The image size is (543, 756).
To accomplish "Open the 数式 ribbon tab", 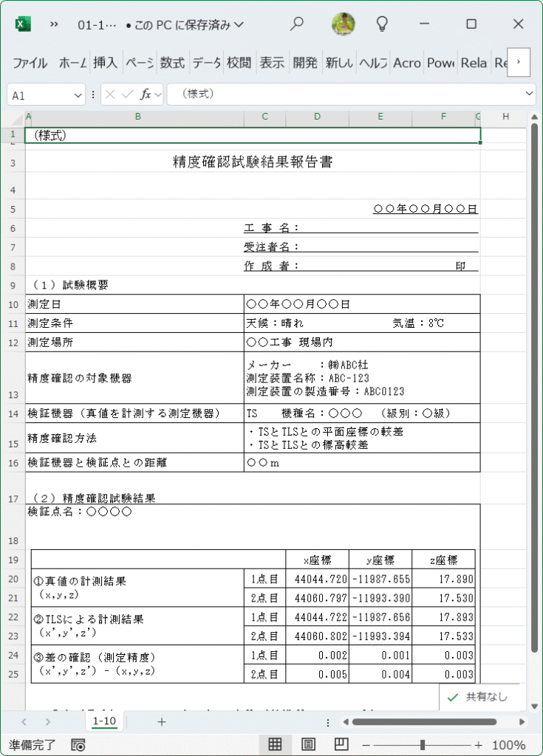I will coord(172,63).
